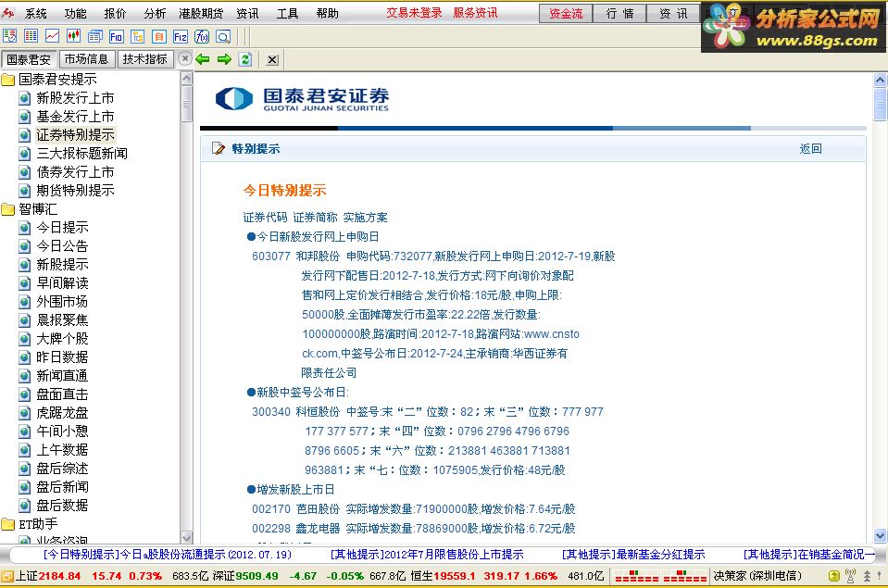Select 证券特别提示 tree item
The height and width of the screenshot is (588, 888).
coord(75,135)
